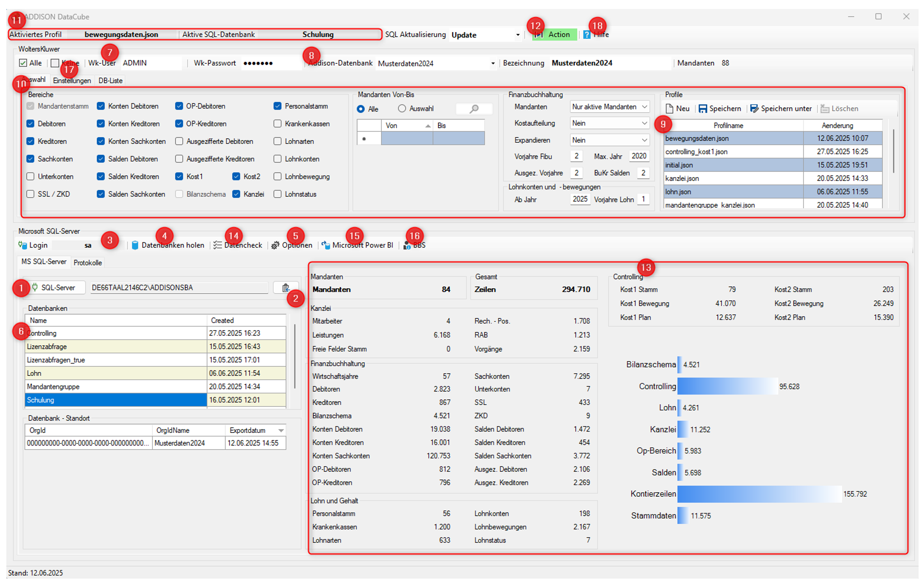Image resolution: width=924 pixels, height=584 pixels.
Task: Click the Datenbanken holen database icon
Action: click(135, 245)
